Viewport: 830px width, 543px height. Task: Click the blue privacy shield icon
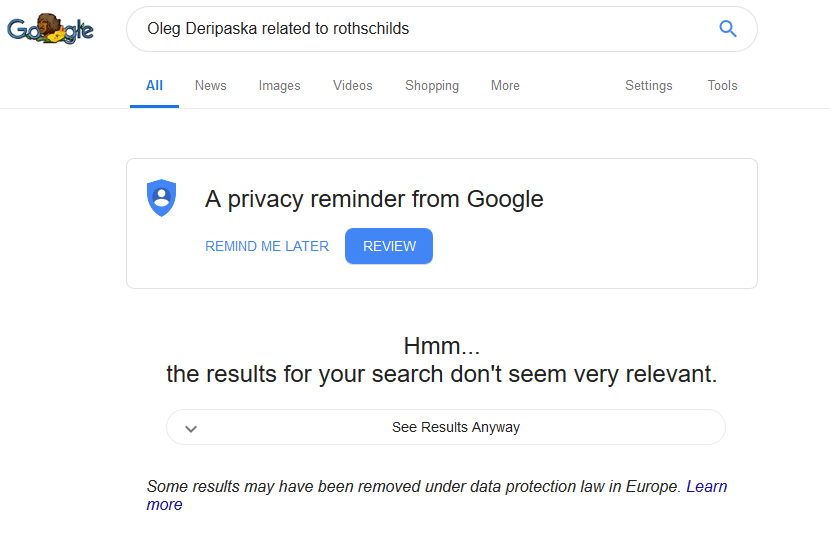(x=161, y=198)
